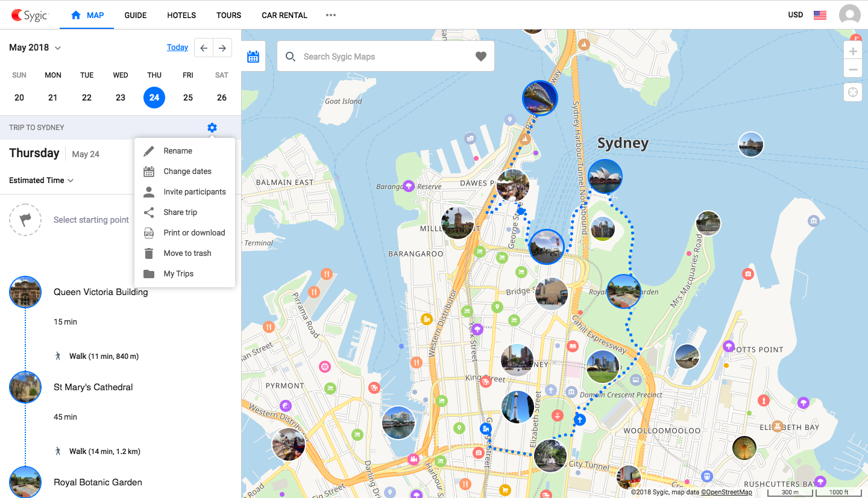Expand the Estimated Time dropdown
The width and height of the screenshot is (868, 498).
42,180
